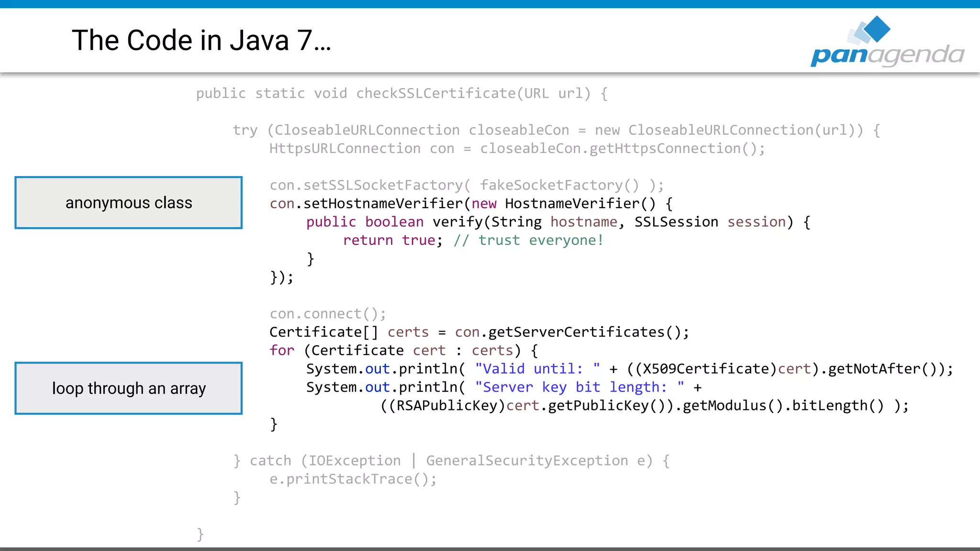Click the panagenda wordmark text
980x551 pixels.
pyautogui.click(x=887, y=55)
